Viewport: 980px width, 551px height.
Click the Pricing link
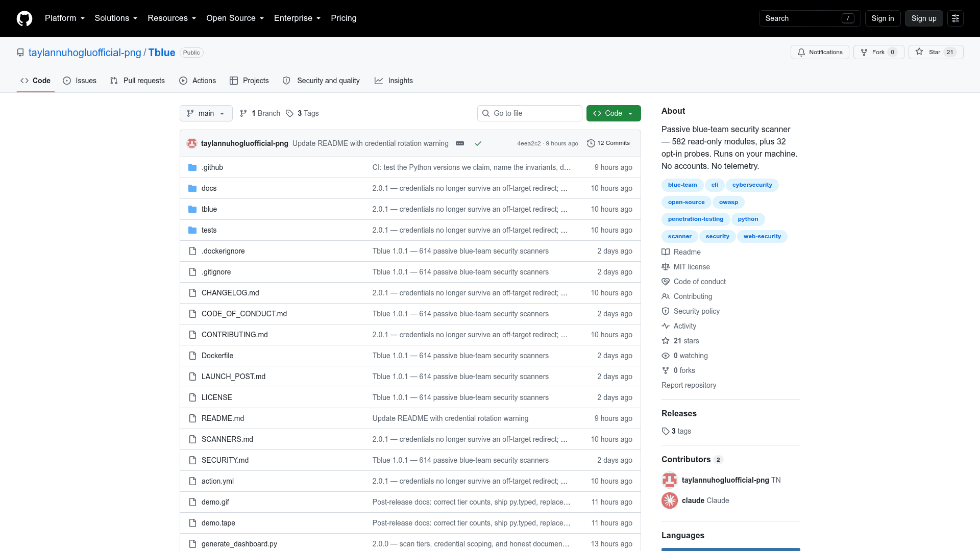[x=344, y=18]
